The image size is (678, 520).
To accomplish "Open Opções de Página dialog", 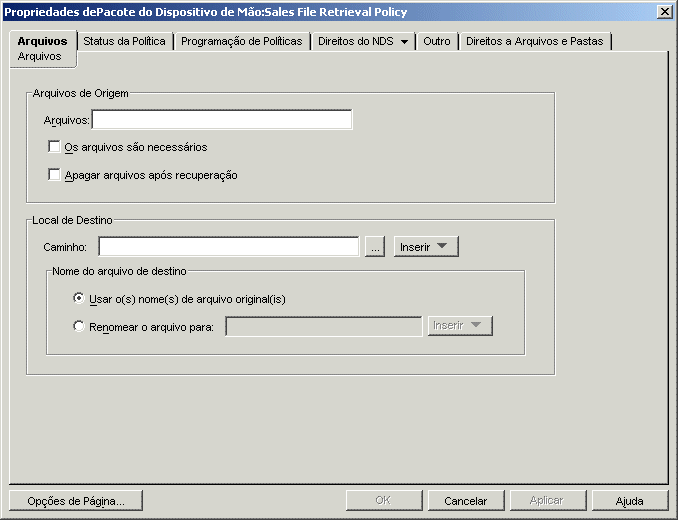I will 76,501.
